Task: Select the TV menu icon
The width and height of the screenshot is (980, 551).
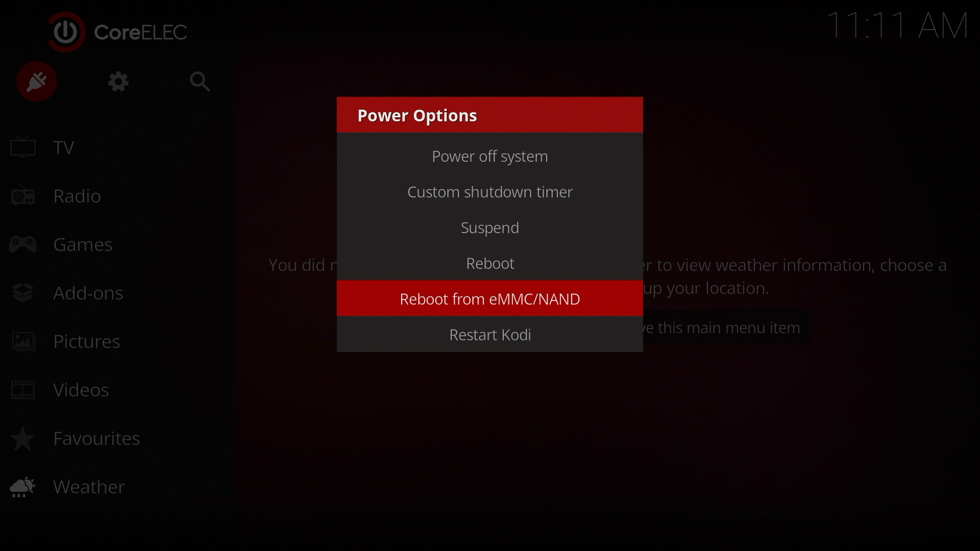Action: [22, 146]
